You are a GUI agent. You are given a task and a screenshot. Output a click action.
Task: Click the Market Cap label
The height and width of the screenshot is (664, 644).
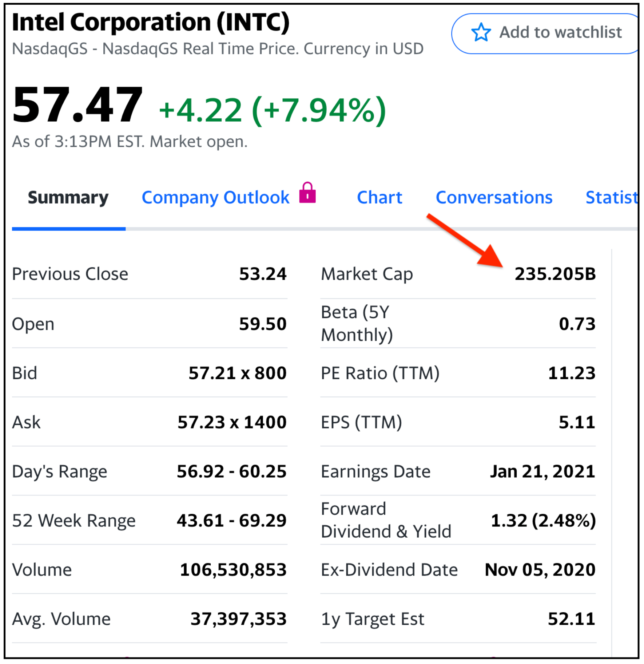pyautogui.click(x=367, y=274)
